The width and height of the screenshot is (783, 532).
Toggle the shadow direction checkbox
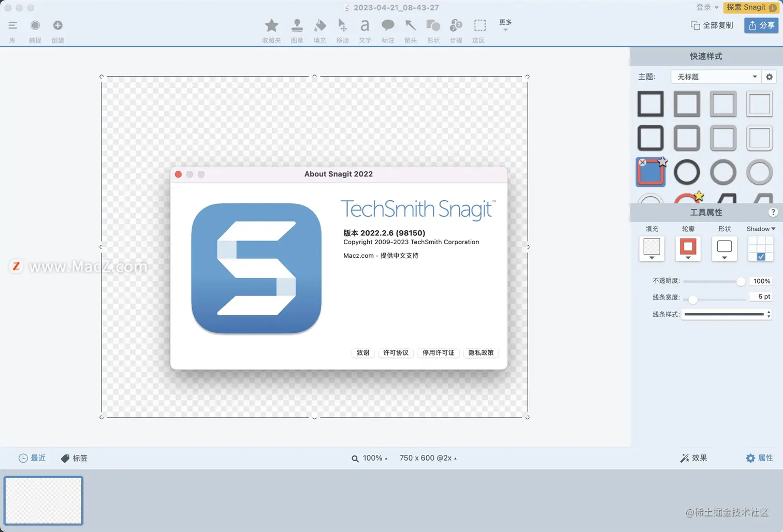(x=761, y=257)
